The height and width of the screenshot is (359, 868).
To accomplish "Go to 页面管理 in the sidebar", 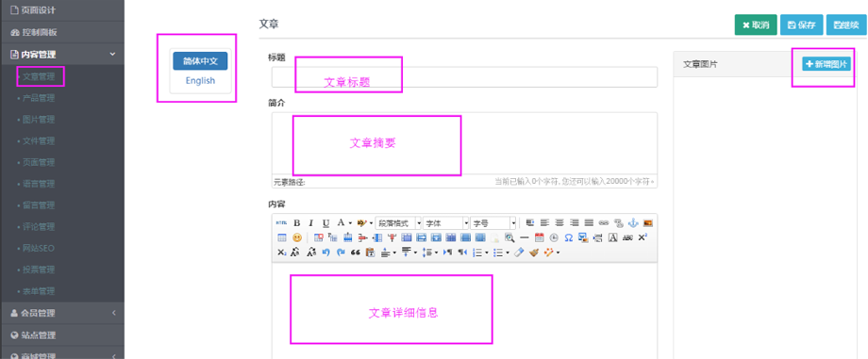I will coord(39,162).
